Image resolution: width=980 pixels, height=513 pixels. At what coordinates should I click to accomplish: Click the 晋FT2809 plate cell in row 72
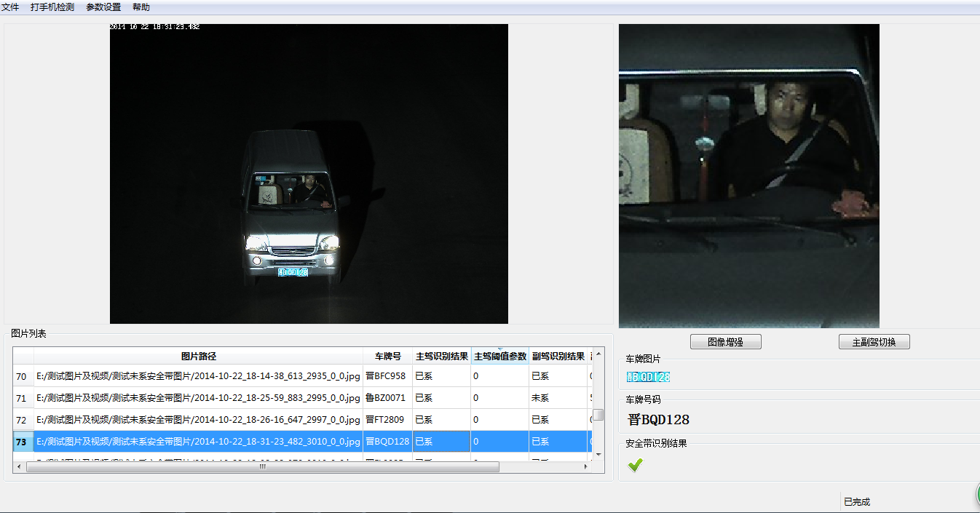pyautogui.click(x=386, y=420)
